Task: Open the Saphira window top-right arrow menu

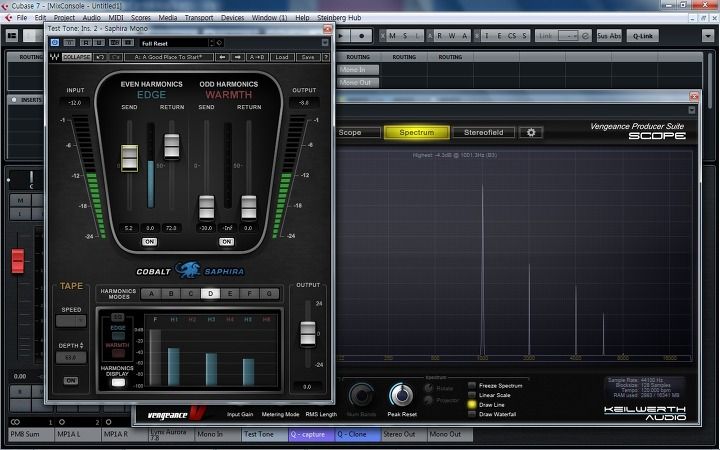Action: [325, 43]
